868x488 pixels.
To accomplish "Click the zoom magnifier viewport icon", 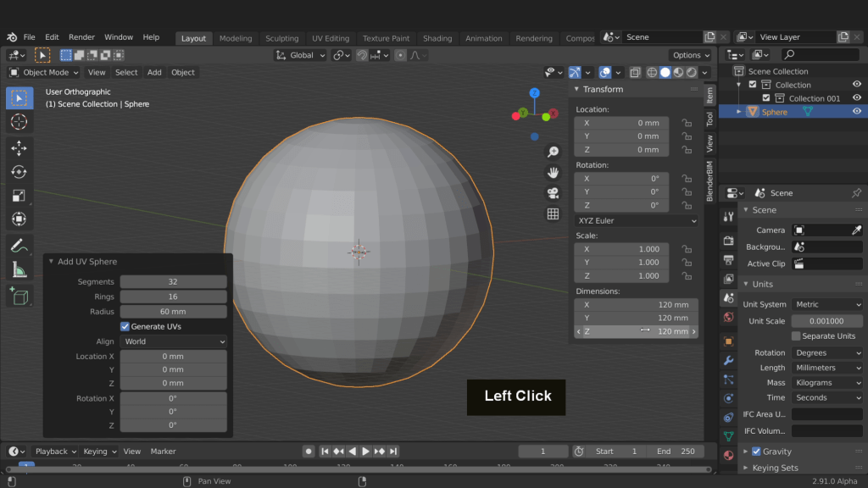I will tap(553, 152).
